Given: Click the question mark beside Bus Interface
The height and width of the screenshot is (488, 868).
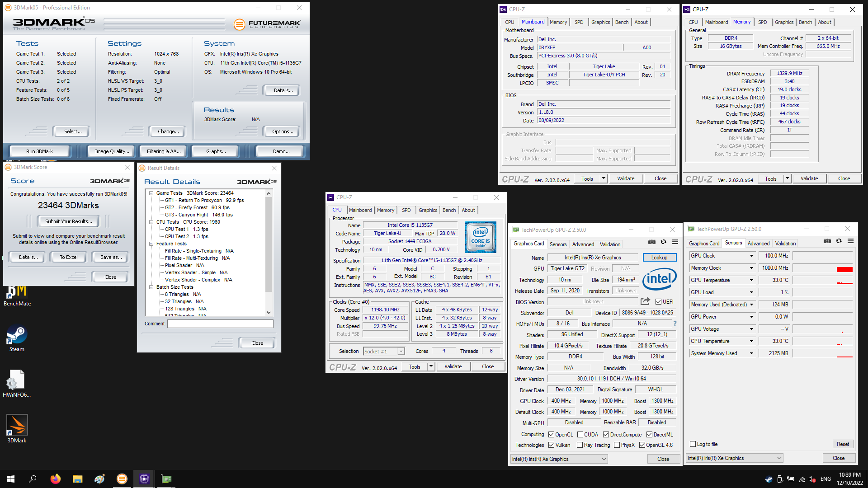Looking at the screenshot, I should click(675, 324).
